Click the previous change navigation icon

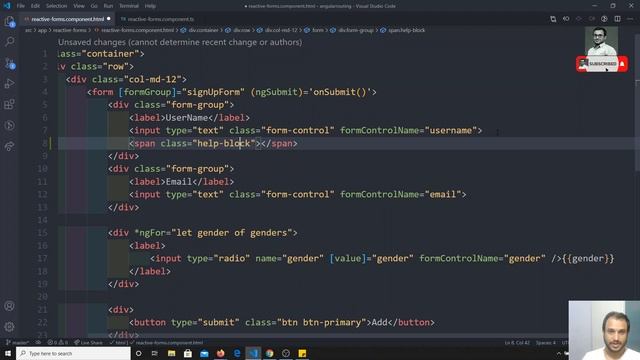[566, 19]
